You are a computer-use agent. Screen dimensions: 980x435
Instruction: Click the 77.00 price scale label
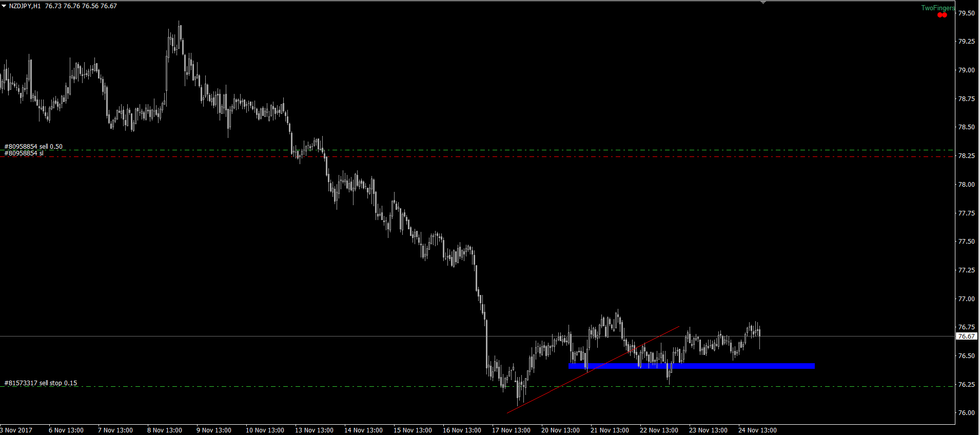pyautogui.click(x=967, y=299)
